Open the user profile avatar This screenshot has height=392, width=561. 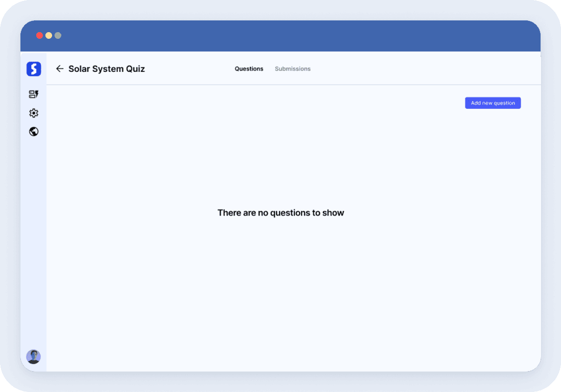click(34, 356)
